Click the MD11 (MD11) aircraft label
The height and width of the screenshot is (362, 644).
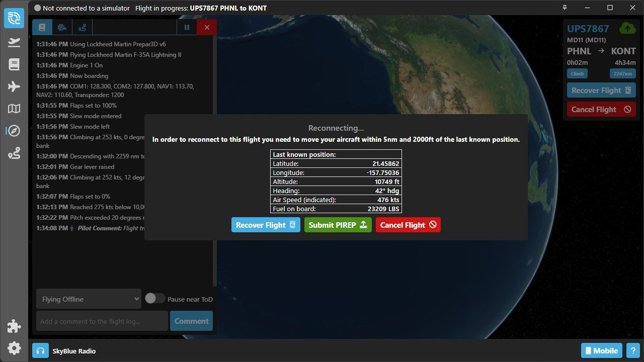pyautogui.click(x=587, y=40)
